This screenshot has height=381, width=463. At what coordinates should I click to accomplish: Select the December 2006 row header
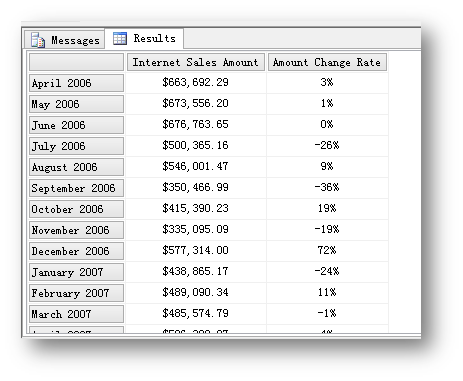coord(76,251)
